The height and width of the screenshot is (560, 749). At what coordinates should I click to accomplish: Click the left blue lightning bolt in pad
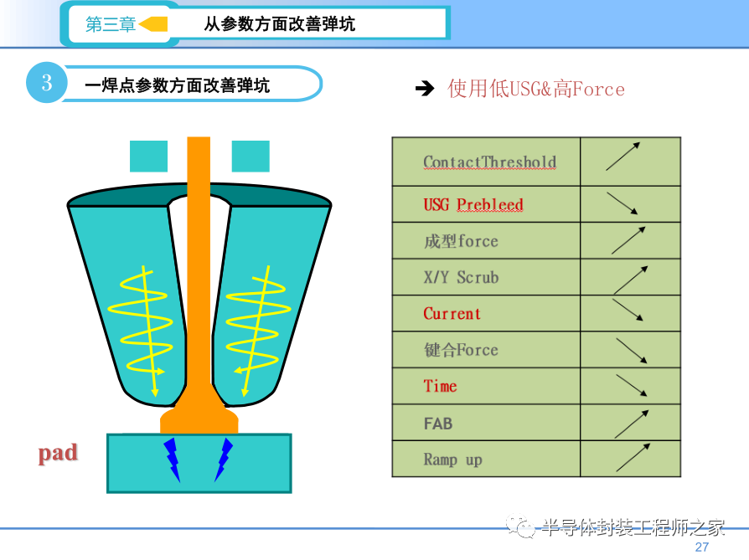[x=173, y=459]
